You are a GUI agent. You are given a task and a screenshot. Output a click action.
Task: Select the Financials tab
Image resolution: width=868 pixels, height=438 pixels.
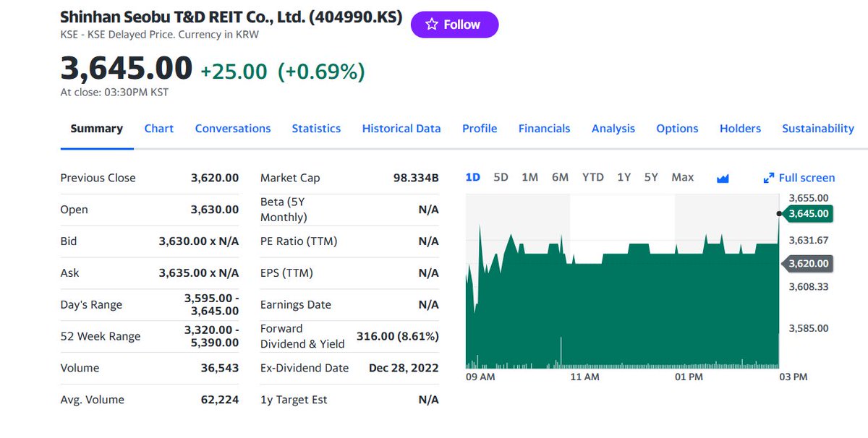click(544, 129)
